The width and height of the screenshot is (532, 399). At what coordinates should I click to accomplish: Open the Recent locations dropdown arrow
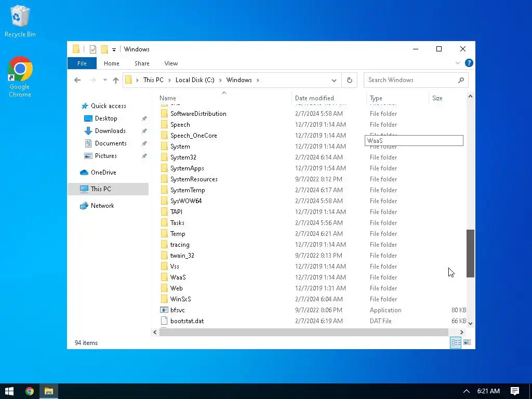click(105, 80)
